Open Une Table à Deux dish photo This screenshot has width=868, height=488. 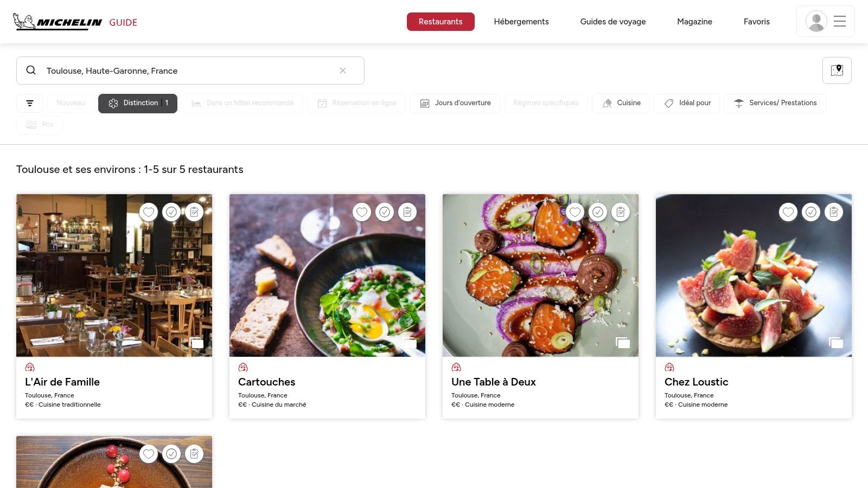click(540, 275)
